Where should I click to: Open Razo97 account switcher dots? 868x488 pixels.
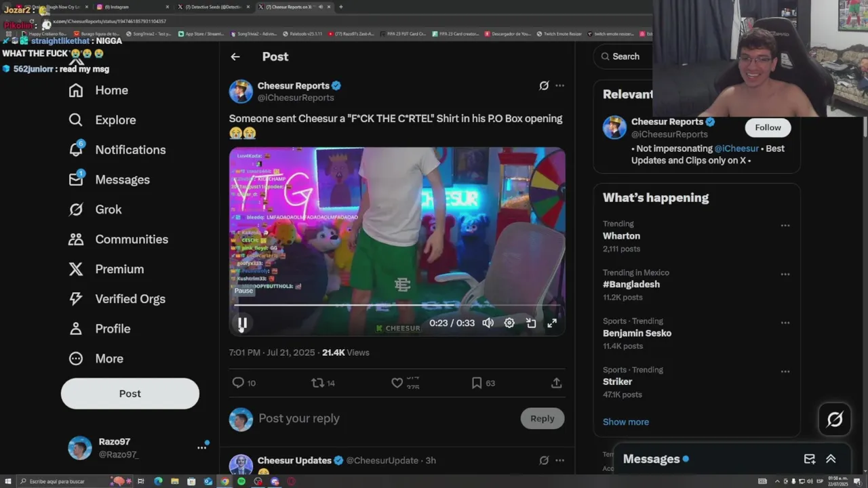click(201, 447)
